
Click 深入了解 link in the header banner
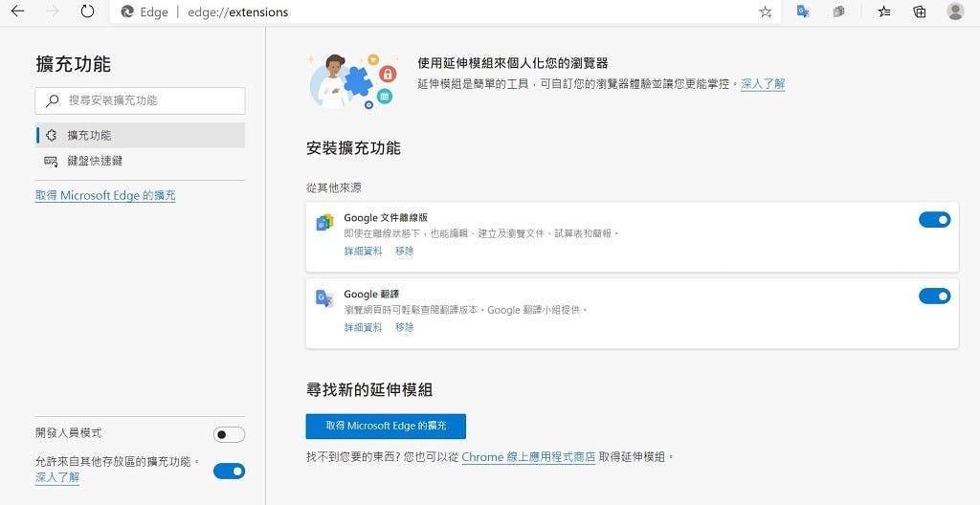tap(763, 84)
